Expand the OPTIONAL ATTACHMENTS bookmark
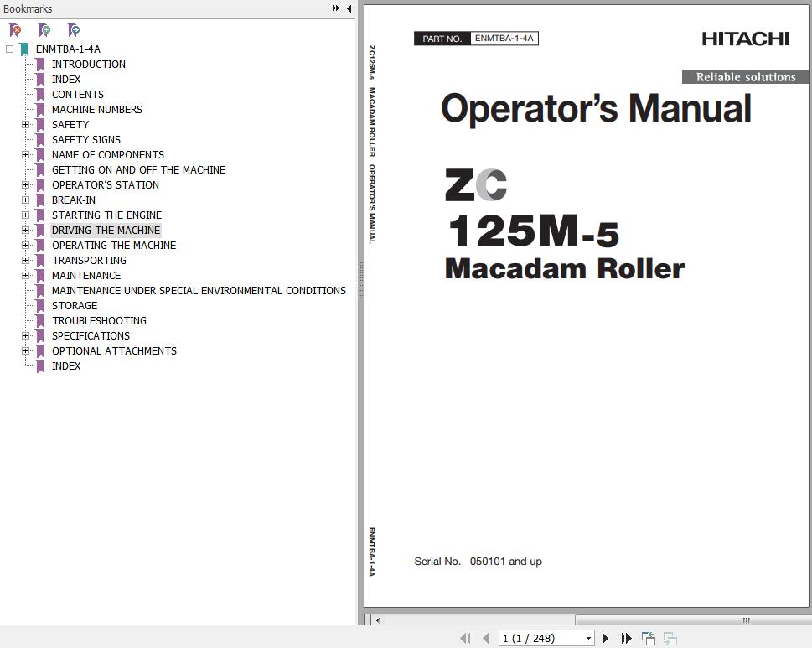Viewport: 812px width, 648px height. point(25,350)
